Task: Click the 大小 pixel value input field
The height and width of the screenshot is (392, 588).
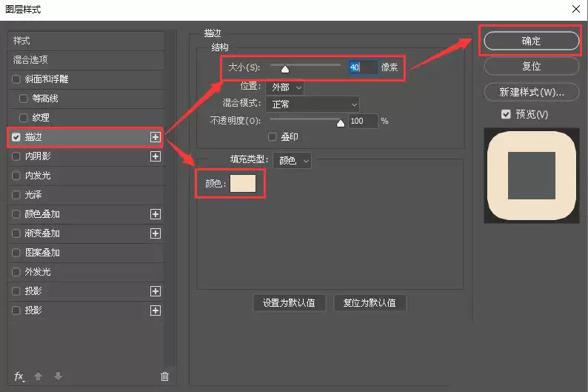Action: (363, 67)
